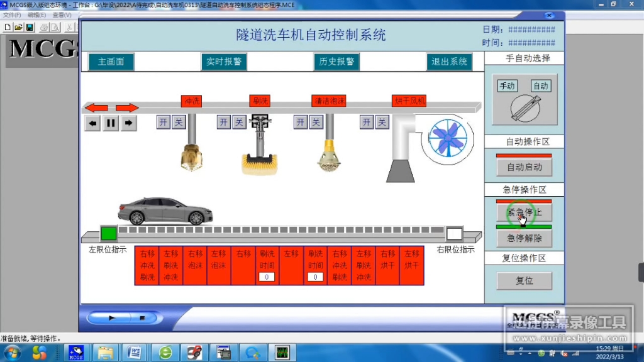Click the green 左限位指示 indicator square
The width and height of the screenshot is (644, 362).
coord(109,233)
